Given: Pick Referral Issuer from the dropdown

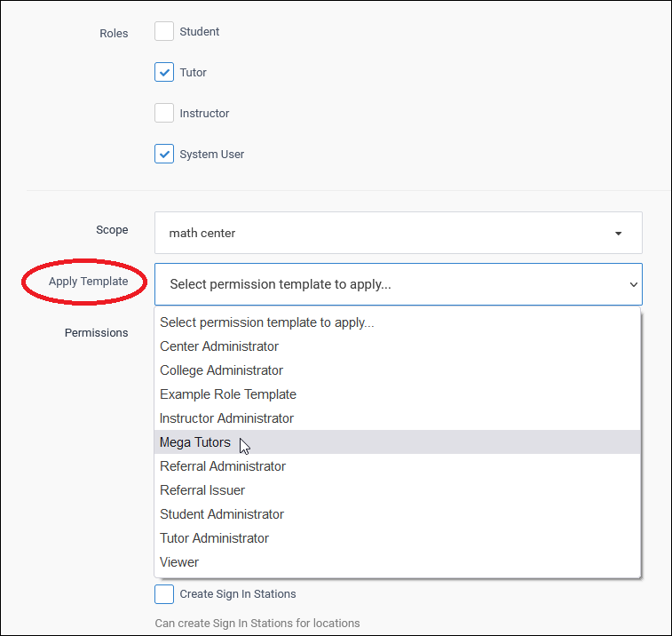Looking at the screenshot, I should click(x=202, y=490).
